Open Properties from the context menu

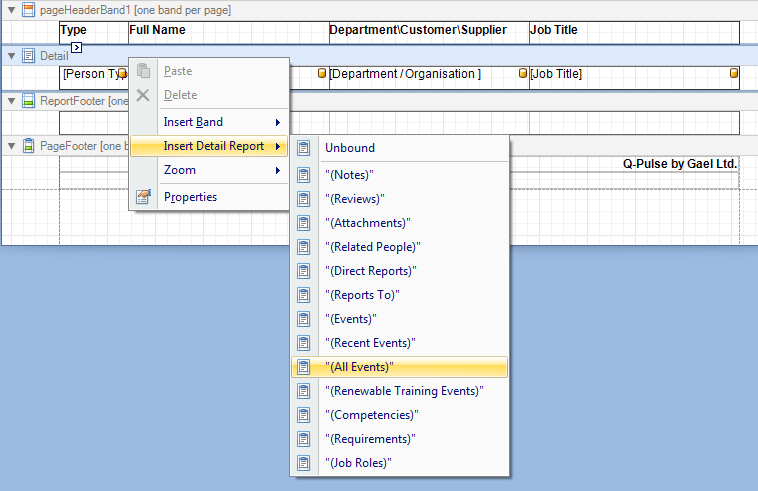pyautogui.click(x=209, y=197)
